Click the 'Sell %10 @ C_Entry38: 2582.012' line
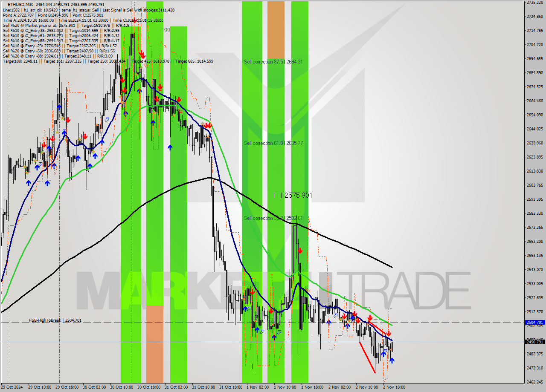This screenshot has width=546, height=392. [x=61, y=30]
